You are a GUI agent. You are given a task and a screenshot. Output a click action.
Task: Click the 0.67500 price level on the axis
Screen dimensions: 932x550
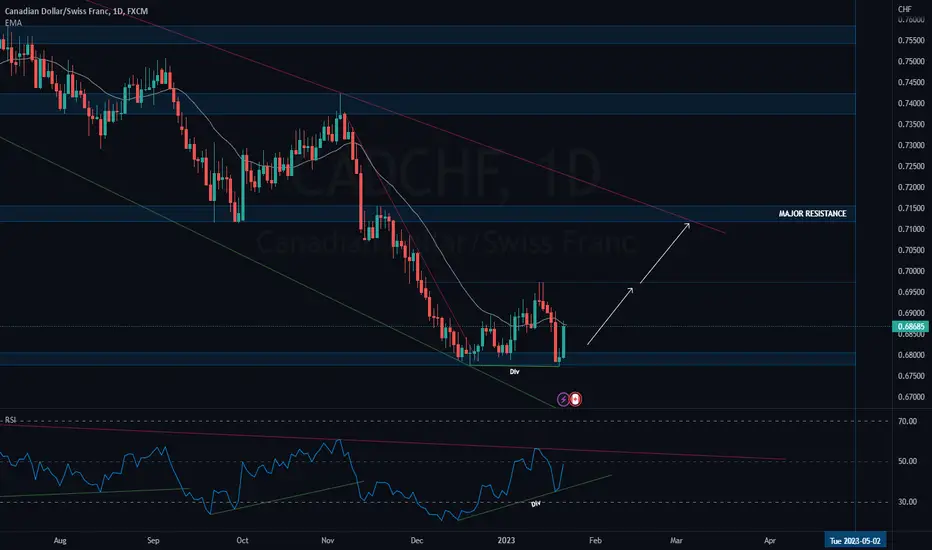coord(911,376)
